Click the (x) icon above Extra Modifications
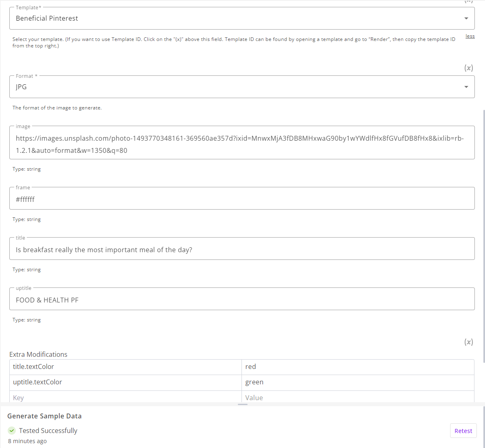485x448 pixels. click(x=469, y=342)
